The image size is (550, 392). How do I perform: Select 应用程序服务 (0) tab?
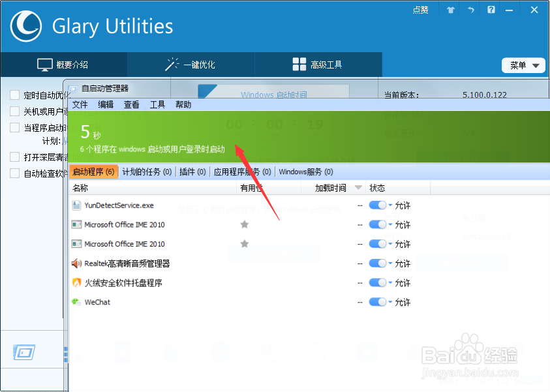tap(243, 172)
